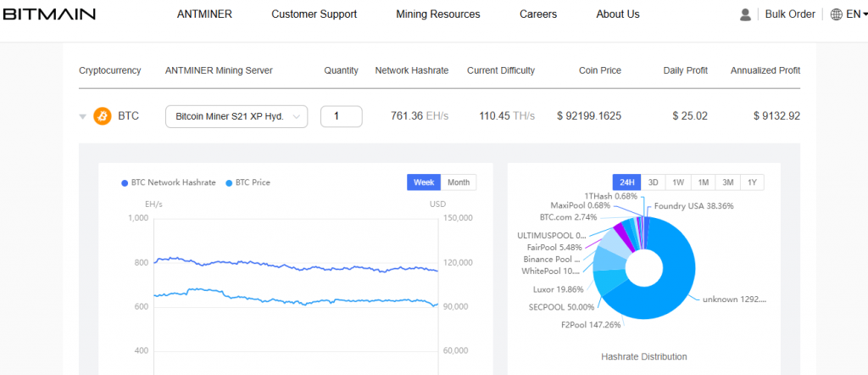The image size is (868, 375).
Task: Show 1Y hashrate distribution
Action: (753, 182)
